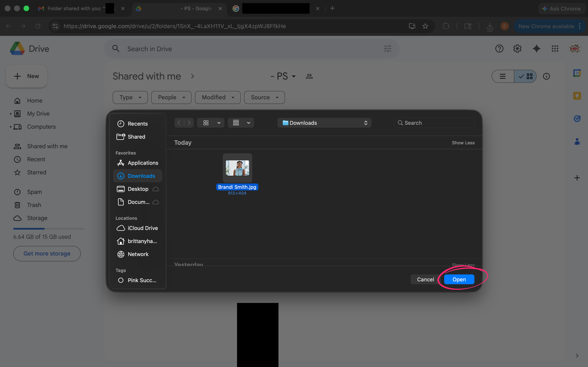This screenshot has height=367, width=588.
Task: Select the Brandi Smith.jpg thumbnail
Action: coord(237,168)
